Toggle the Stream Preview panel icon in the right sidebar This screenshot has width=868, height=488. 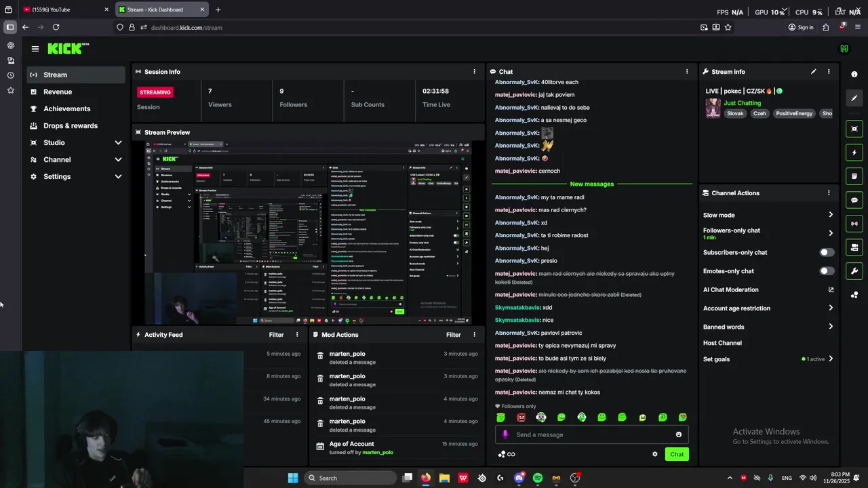[x=854, y=129]
